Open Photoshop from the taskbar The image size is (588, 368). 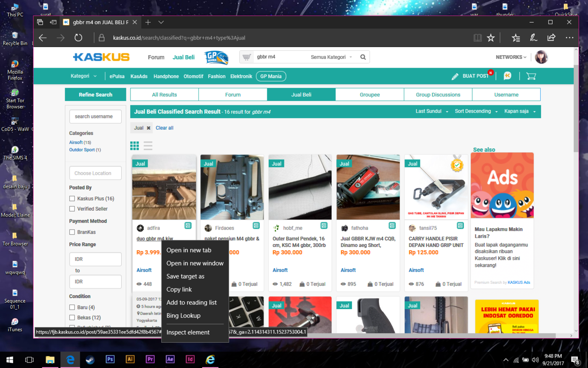pos(110,360)
